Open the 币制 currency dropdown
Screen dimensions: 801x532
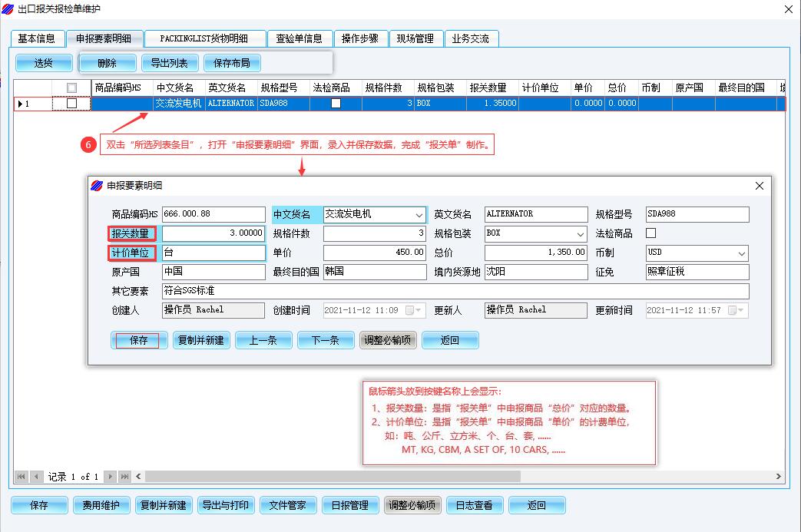(741, 253)
